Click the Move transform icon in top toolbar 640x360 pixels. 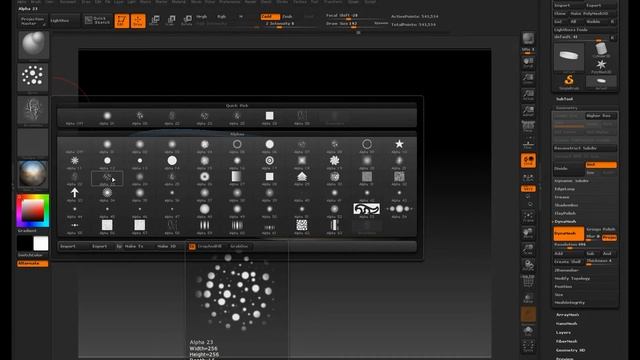155,20
